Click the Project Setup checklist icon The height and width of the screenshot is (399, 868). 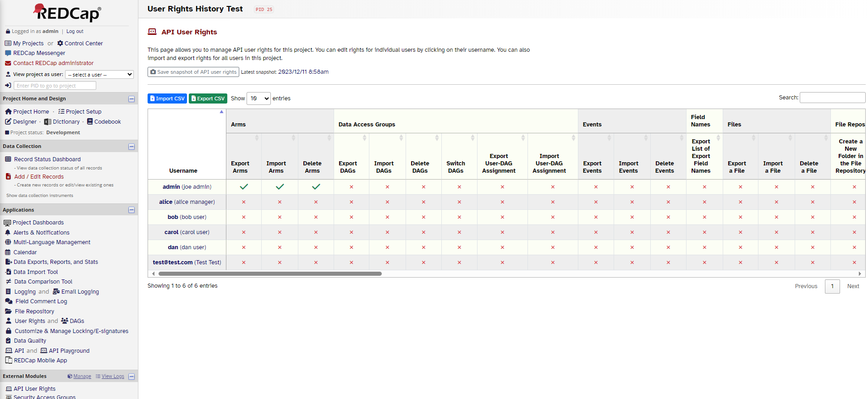tap(61, 112)
